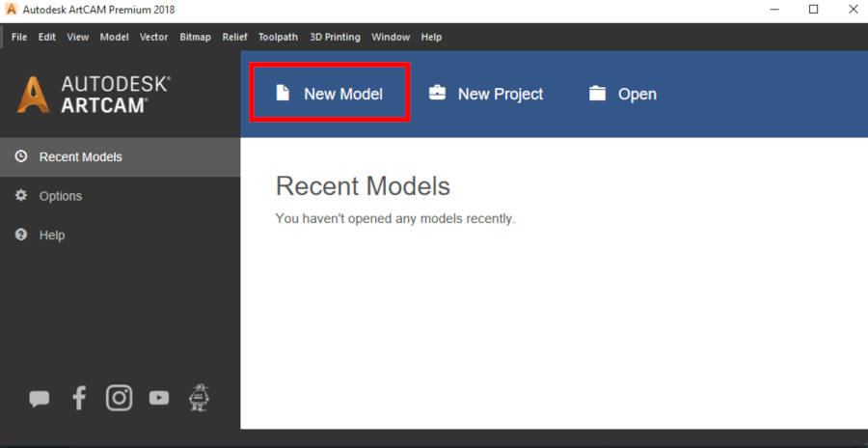Close the ArtCAM window
Image resolution: width=868 pixels, height=448 pixels.
[x=853, y=10]
